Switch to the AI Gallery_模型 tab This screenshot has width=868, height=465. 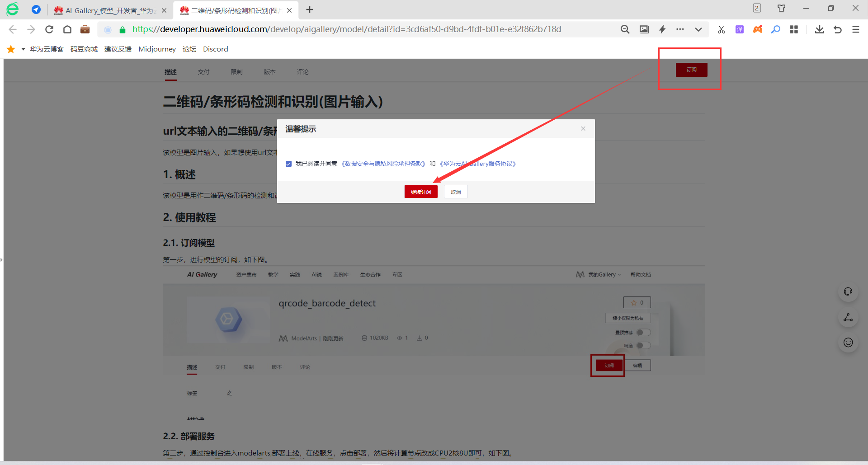(x=110, y=10)
